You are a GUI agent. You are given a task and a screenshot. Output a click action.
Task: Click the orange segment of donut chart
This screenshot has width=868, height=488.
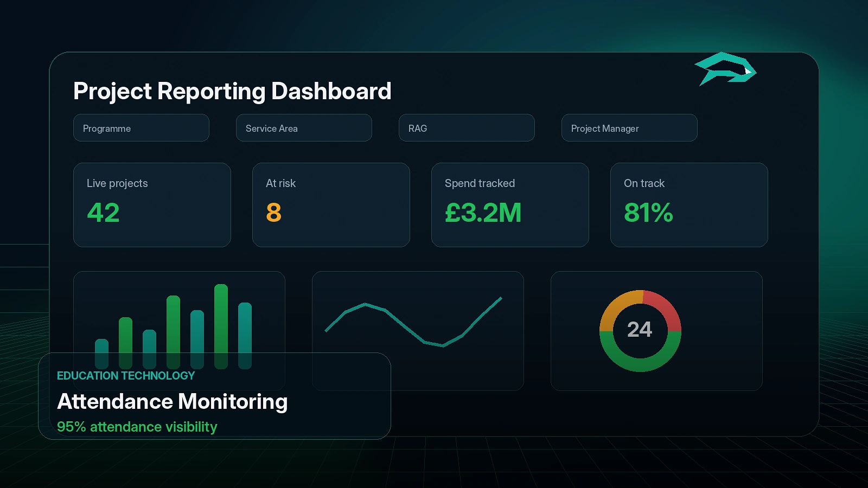pyautogui.click(x=615, y=307)
